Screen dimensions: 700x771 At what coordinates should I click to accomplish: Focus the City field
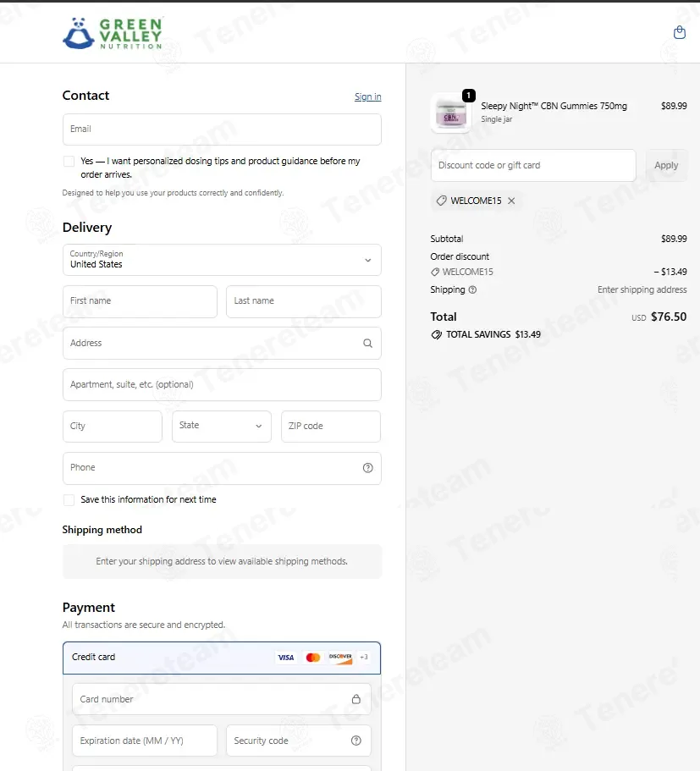(x=113, y=427)
